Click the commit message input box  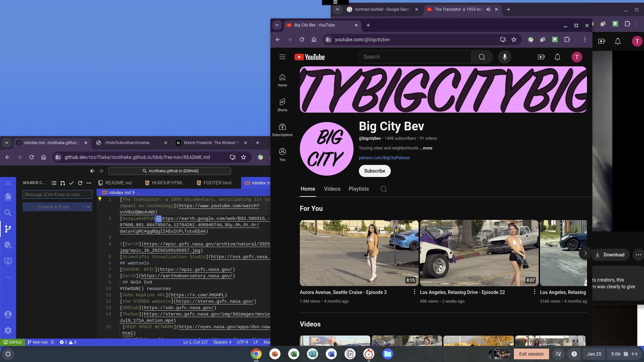57,194
